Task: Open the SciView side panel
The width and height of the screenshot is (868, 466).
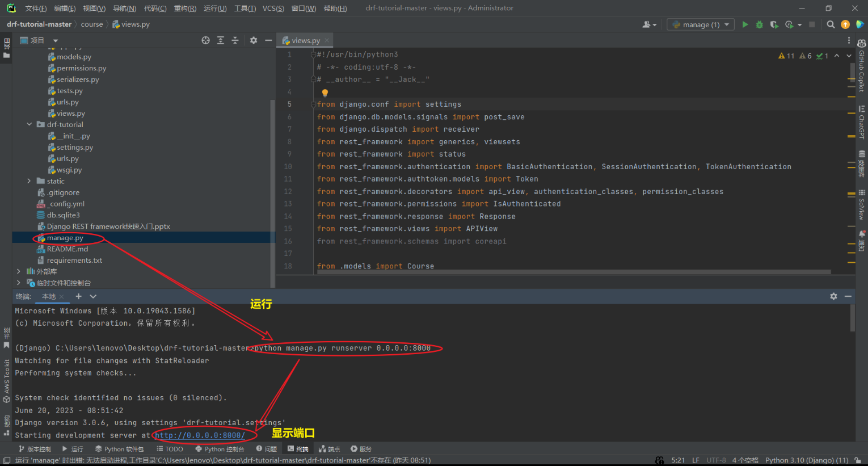Action: 861,204
